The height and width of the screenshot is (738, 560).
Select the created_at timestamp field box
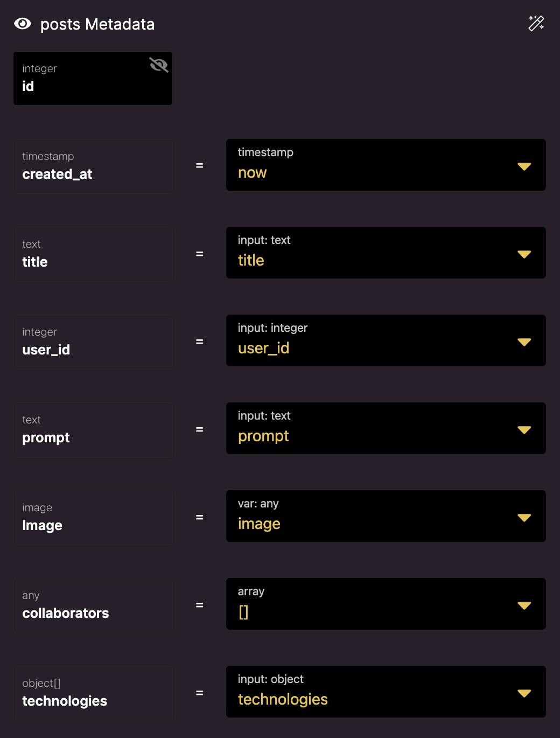pos(93,166)
